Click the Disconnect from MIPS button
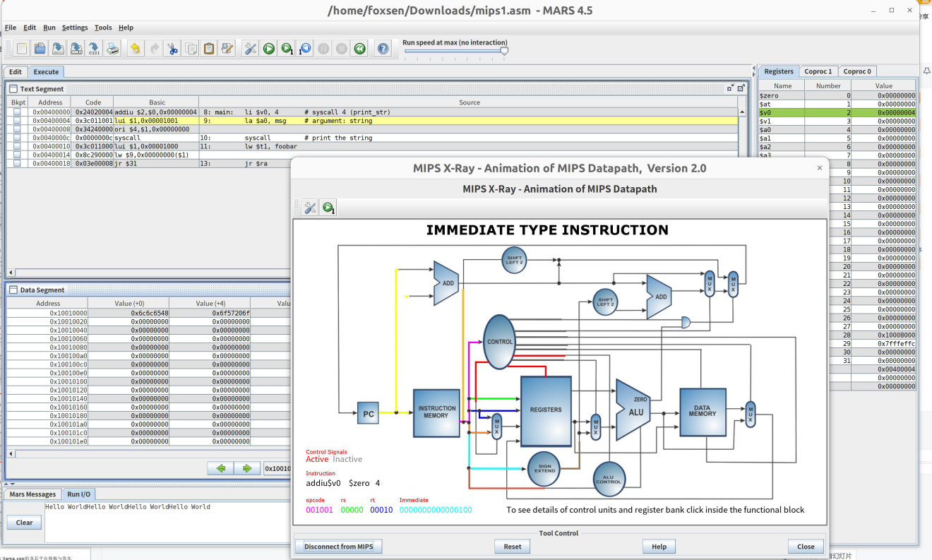Viewport: 932px width, 560px height. [x=338, y=547]
